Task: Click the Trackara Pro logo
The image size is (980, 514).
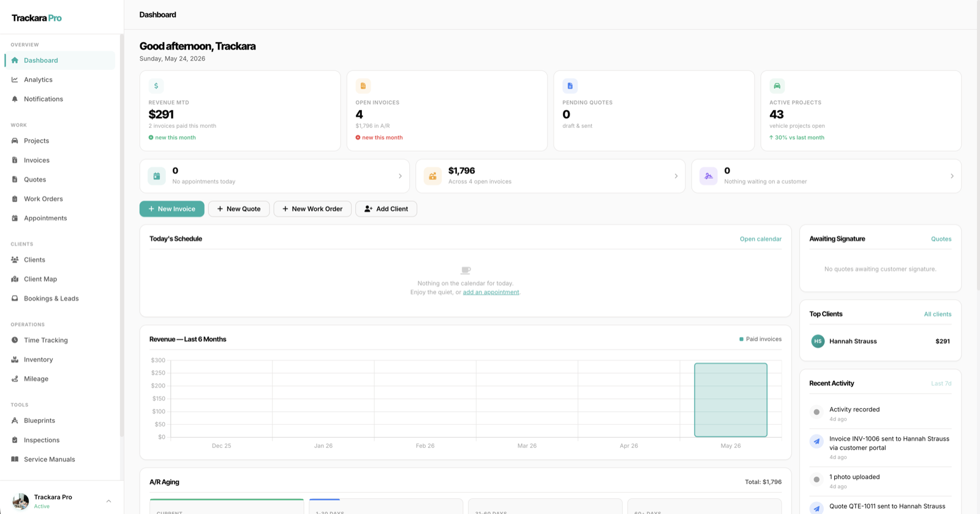Action: (37, 18)
